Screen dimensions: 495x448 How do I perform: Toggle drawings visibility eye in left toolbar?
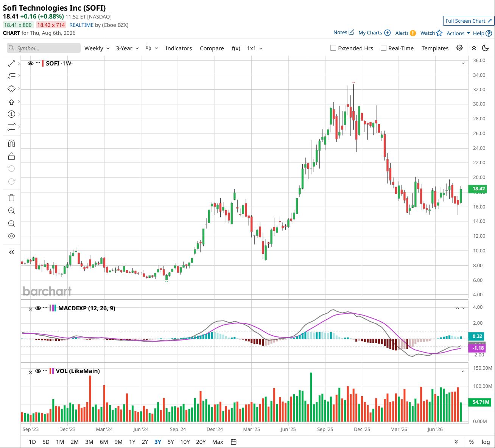pyautogui.click(x=11, y=236)
